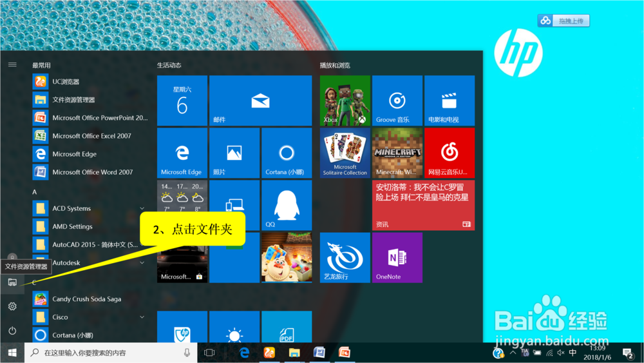Open the AMD Settings folder entry
This screenshot has height=363, width=644.
coord(90,226)
